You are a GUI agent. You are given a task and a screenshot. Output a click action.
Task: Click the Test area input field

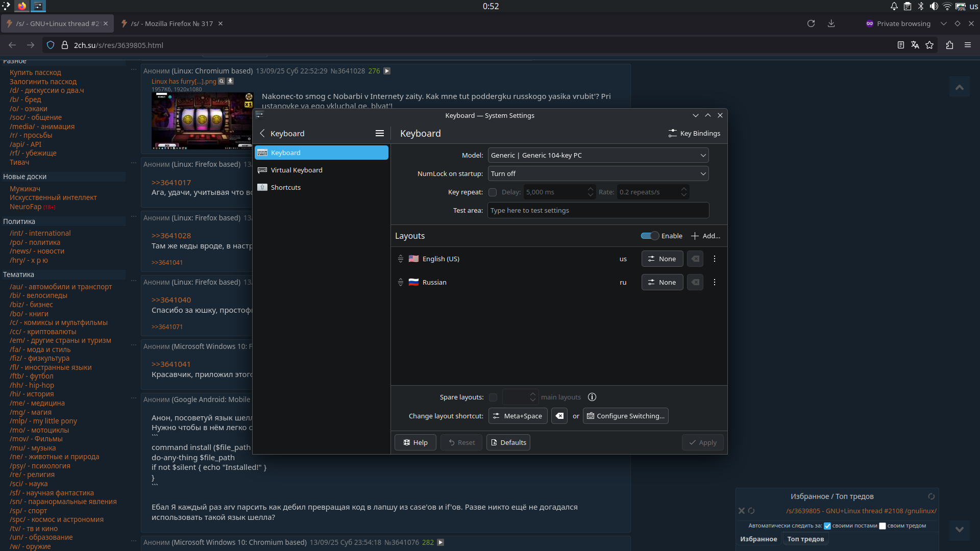pos(598,210)
